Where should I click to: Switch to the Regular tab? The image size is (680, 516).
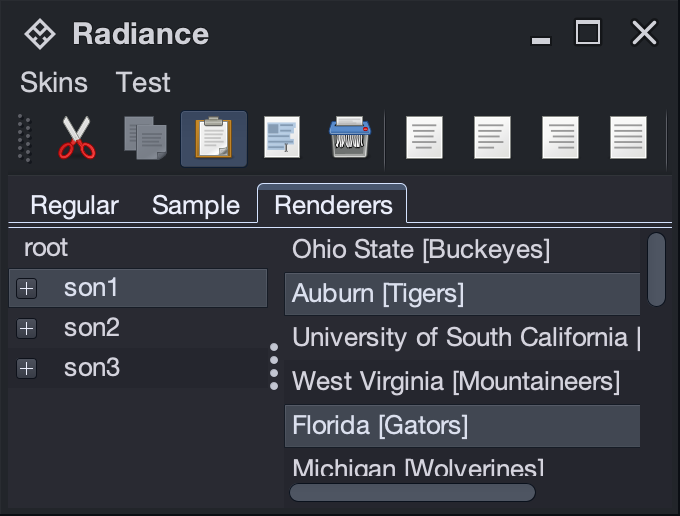coord(74,205)
